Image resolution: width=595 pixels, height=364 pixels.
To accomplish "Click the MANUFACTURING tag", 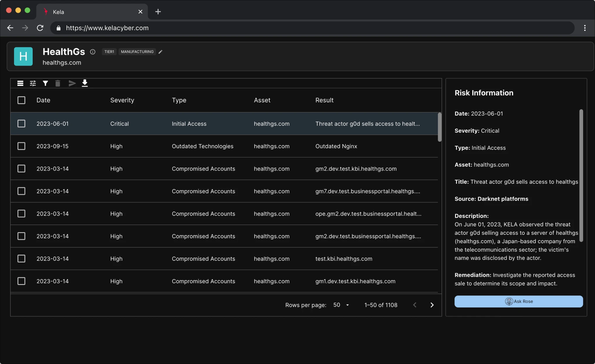I will coord(137,52).
